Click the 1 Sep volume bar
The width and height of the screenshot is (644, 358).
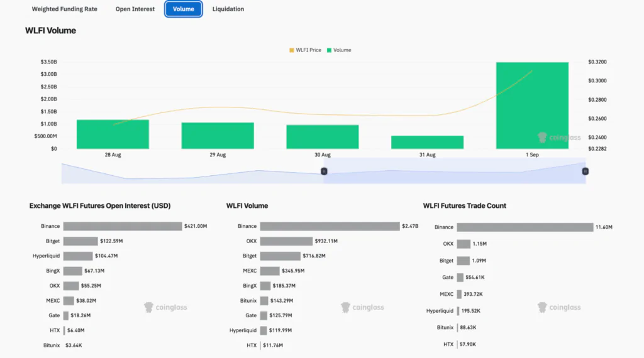tap(532, 106)
